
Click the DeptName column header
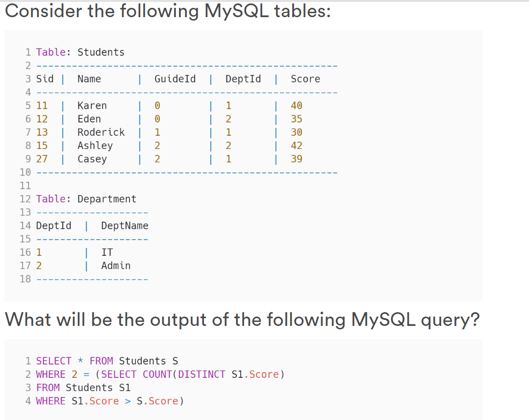pyautogui.click(x=125, y=226)
